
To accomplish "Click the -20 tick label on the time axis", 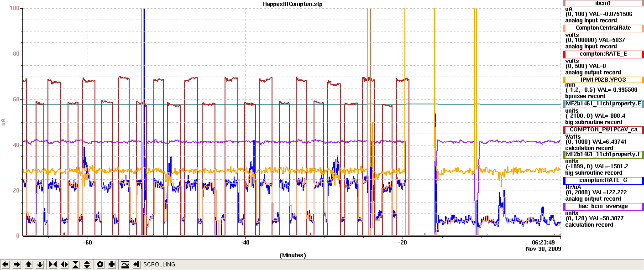I will (x=403, y=242).
